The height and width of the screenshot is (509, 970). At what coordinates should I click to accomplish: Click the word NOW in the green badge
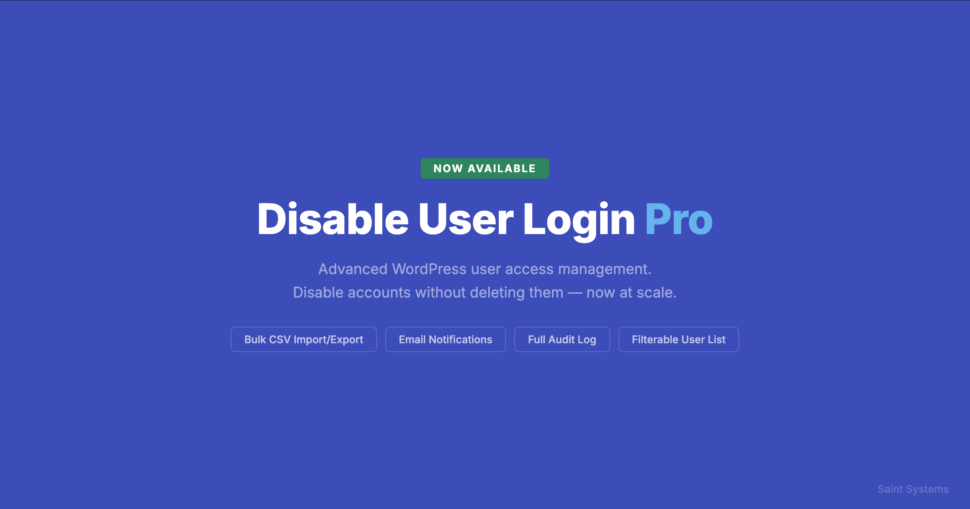pos(447,168)
